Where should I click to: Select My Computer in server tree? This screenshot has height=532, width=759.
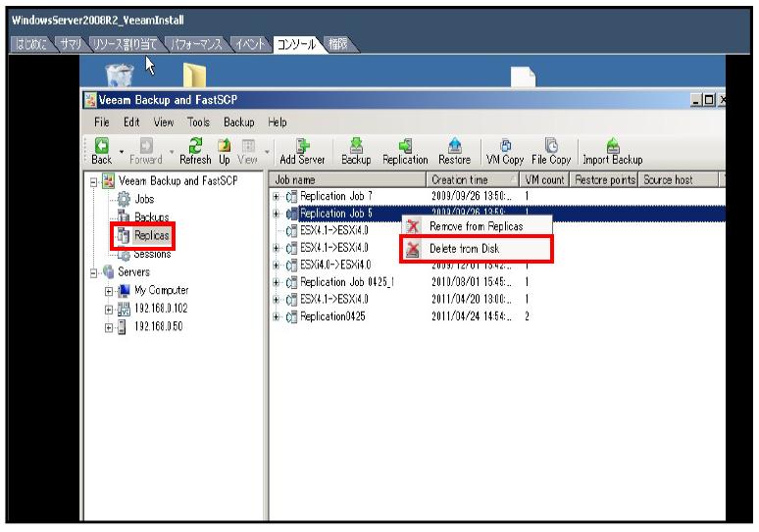tap(161, 290)
